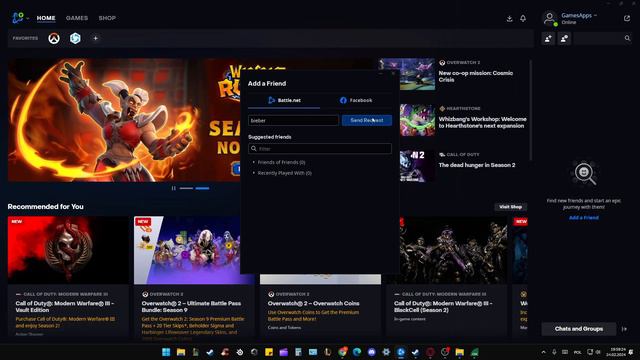Collapse the friends sidebar arrow
640x360 pixels.
pos(624,329)
